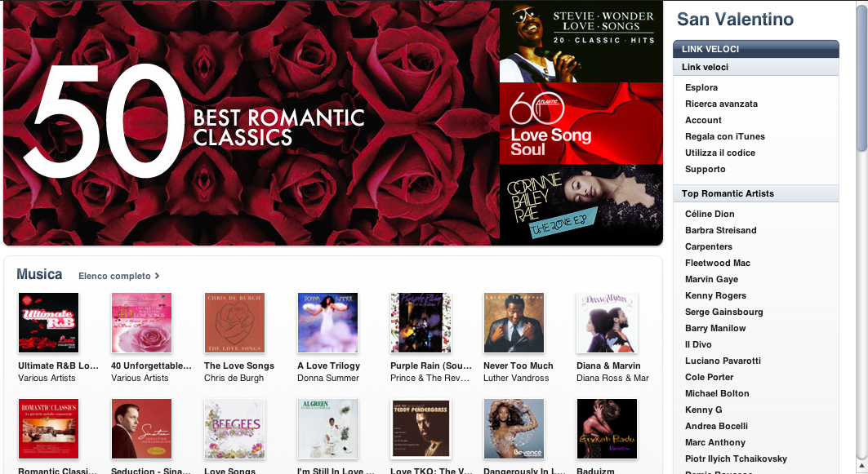The image size is (868, 474).
Task: Select Chris de Burgh The Love Songs cover
Action: [x=234, y=323]
